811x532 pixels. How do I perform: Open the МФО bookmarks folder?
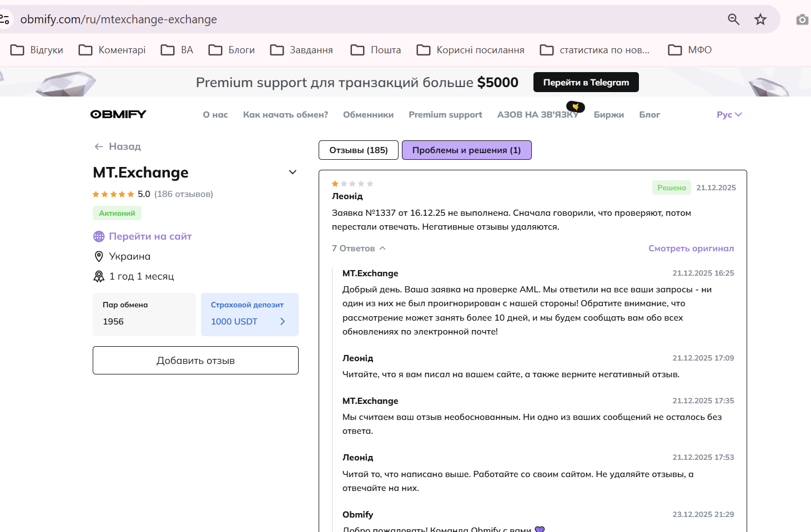coord(690,50)
